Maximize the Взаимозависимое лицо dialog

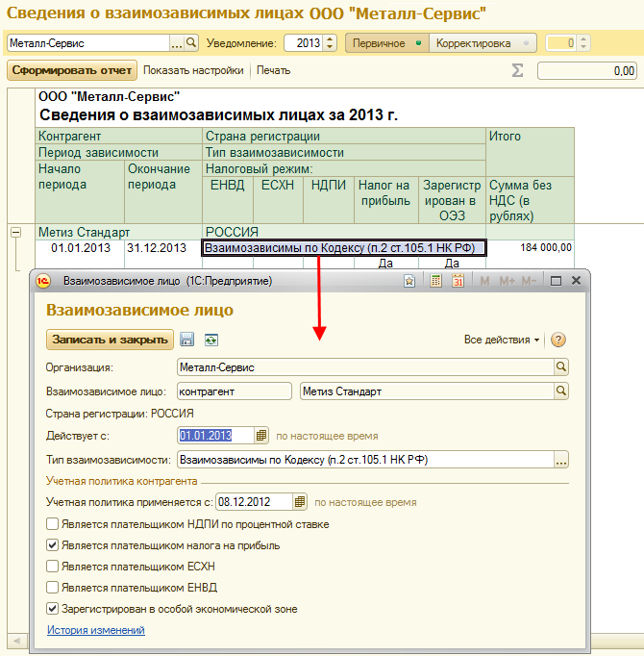pyautogui.click(x=556, y=281)
